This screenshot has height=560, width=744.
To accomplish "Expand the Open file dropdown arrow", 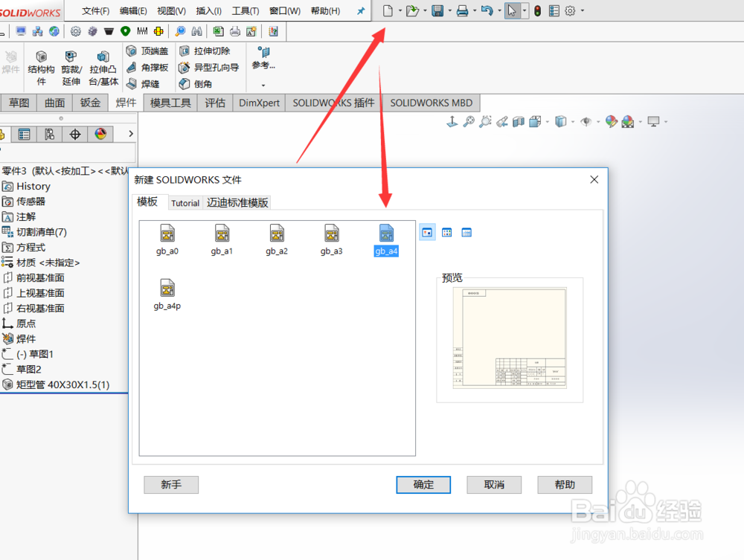I will 425,10.
